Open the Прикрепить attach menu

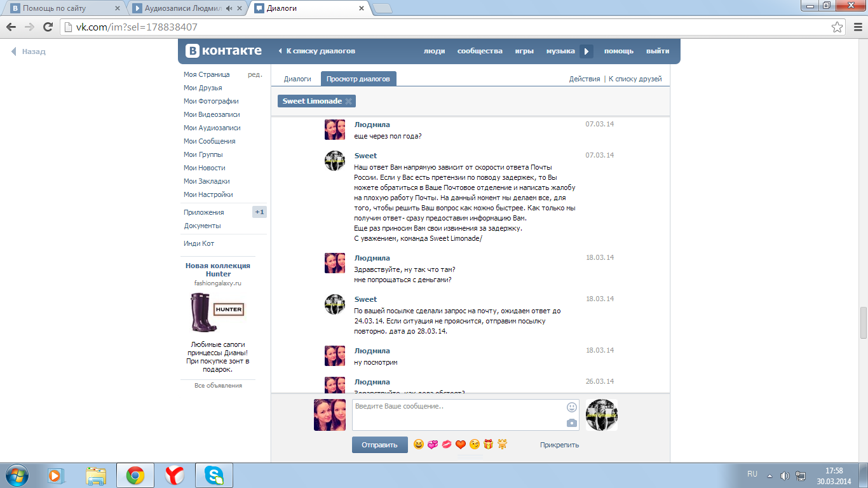(x=559, y=445)
